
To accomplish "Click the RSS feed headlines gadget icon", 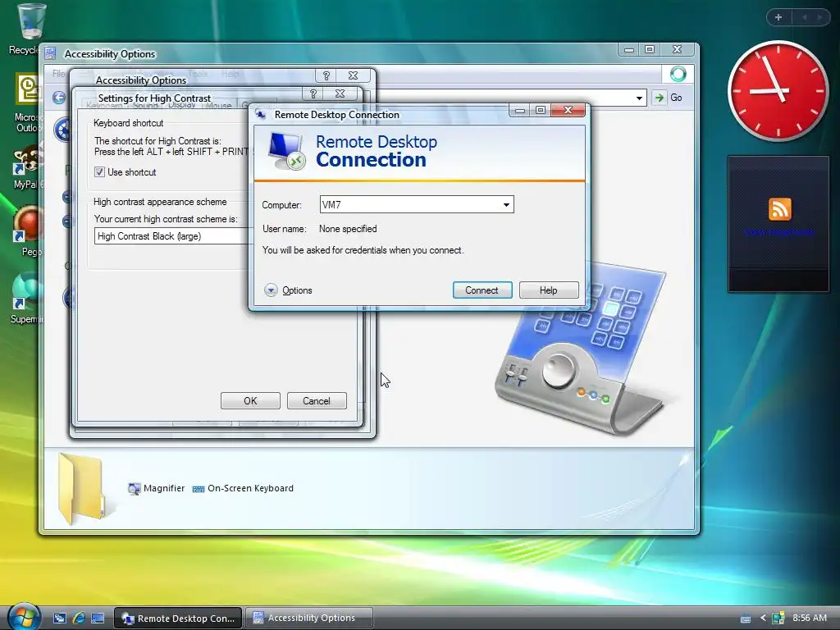I will click(779, 208).
